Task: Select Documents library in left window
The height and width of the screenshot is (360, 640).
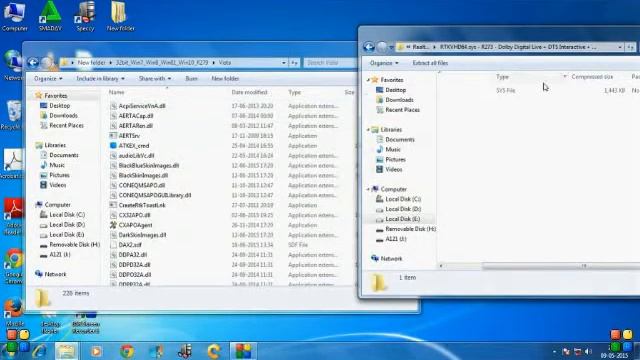Action: (x=64, y=155)
